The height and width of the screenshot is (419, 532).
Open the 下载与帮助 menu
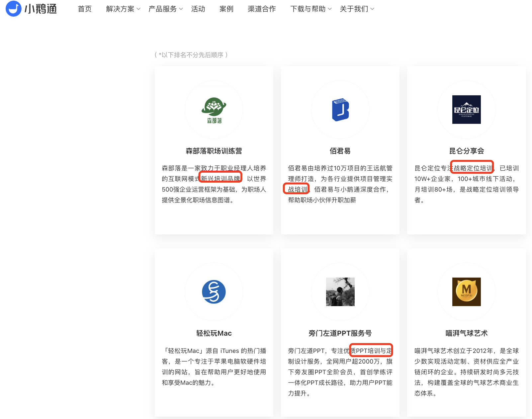pyautogui.click(x=308, y=9)
